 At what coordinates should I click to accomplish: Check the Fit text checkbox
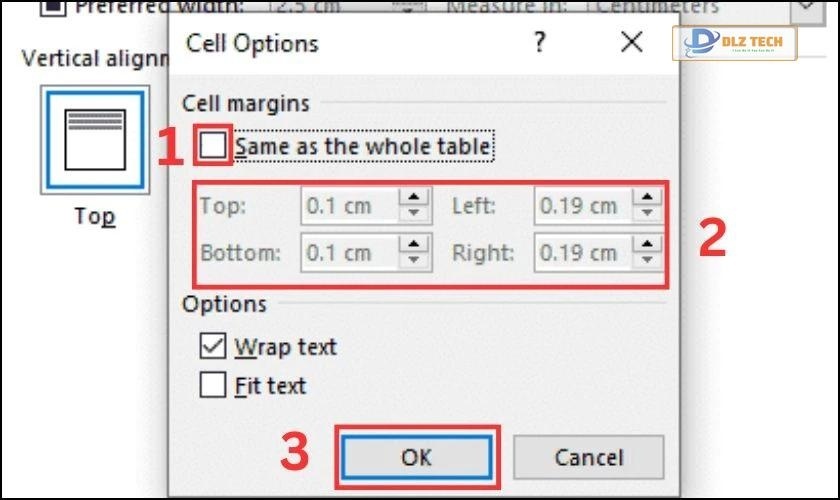213,385
